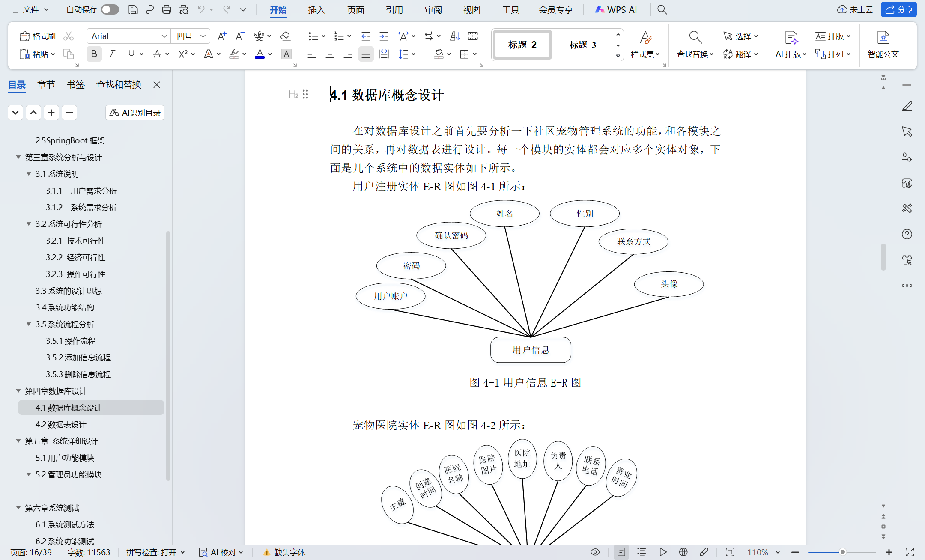
Task: Open the search magnifier in title bar
Action: click(662, 9)
